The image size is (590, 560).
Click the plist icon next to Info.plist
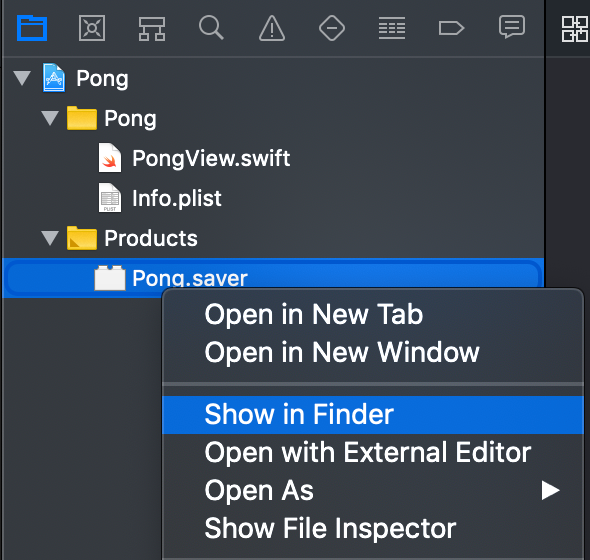tap(110, 198)
